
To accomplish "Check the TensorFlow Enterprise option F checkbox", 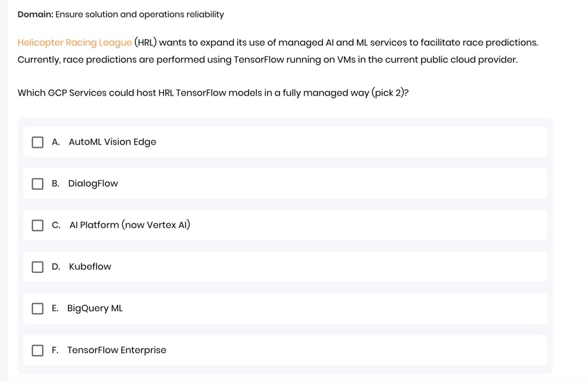I will coord(37,350).
